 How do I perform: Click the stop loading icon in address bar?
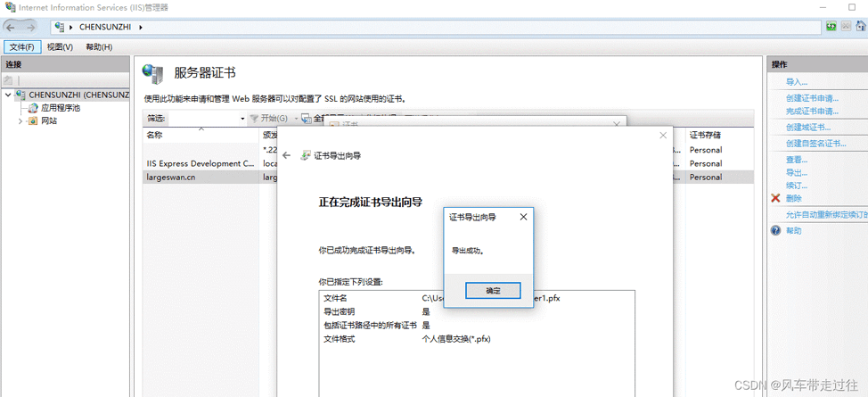[846, 27]
